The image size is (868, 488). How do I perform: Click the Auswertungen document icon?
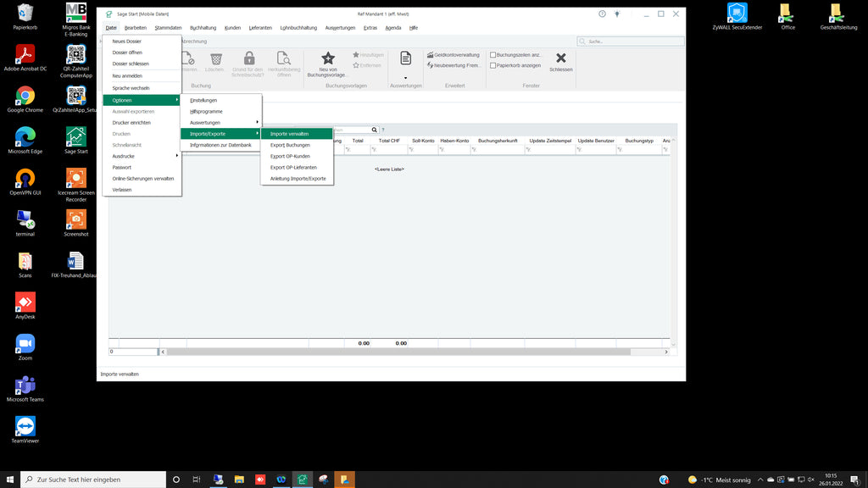(405, 58)
